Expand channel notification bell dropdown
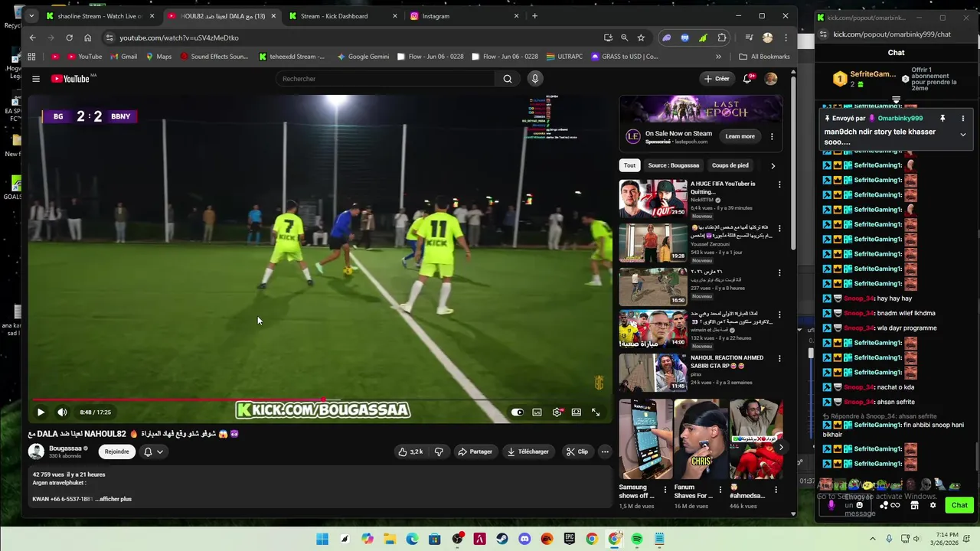The width and height of the screenshot is (980, 551). (153, 452)
